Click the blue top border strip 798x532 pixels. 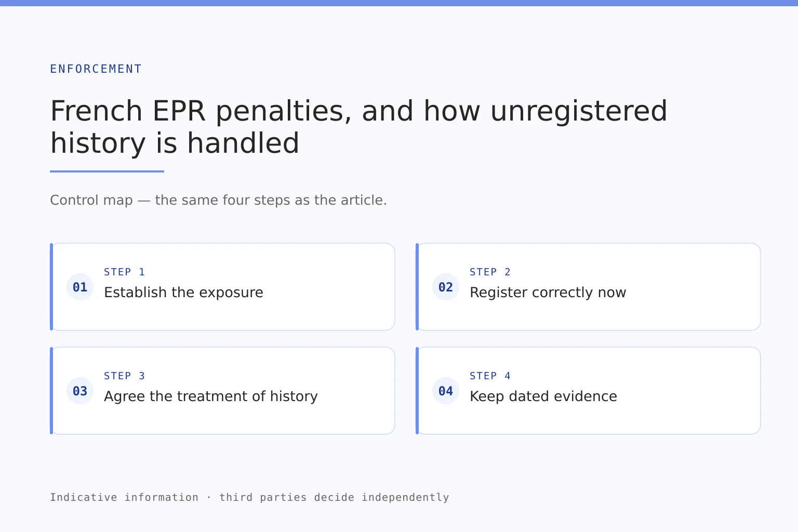coord(399,3)
